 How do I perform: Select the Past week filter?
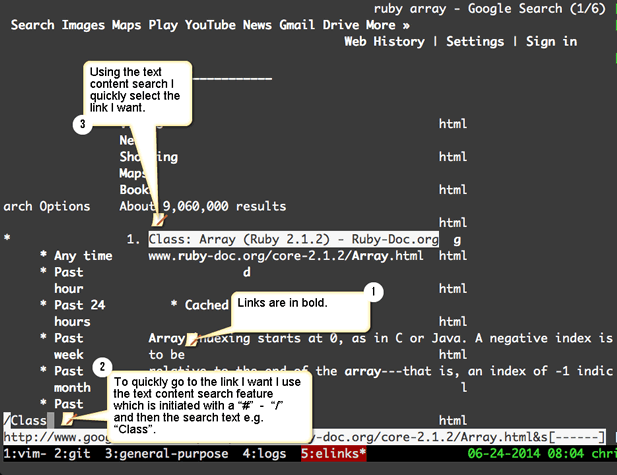[x=69, y=346]
